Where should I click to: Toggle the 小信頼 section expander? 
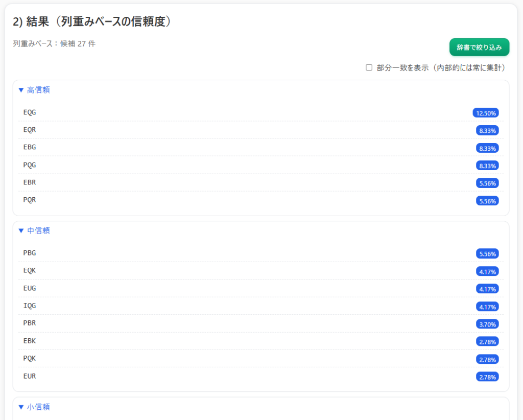[34, 407]
